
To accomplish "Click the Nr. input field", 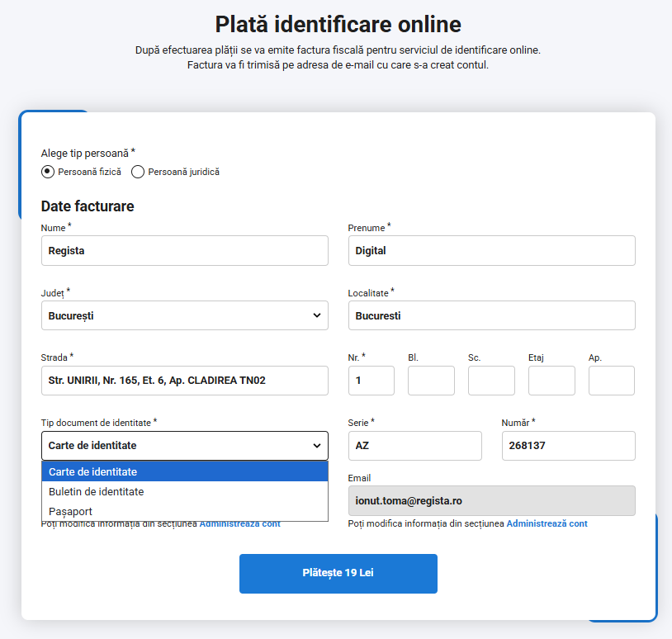I will coord(371,381).
